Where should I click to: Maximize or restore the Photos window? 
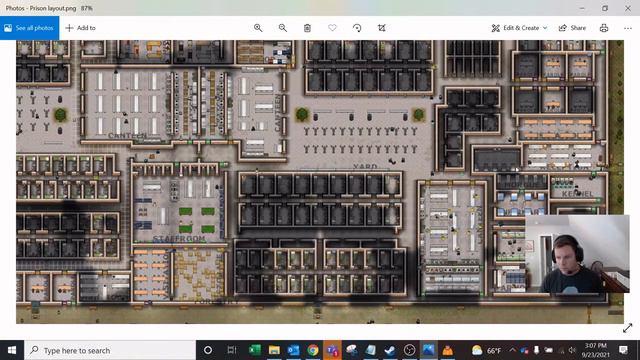point(605,8)
